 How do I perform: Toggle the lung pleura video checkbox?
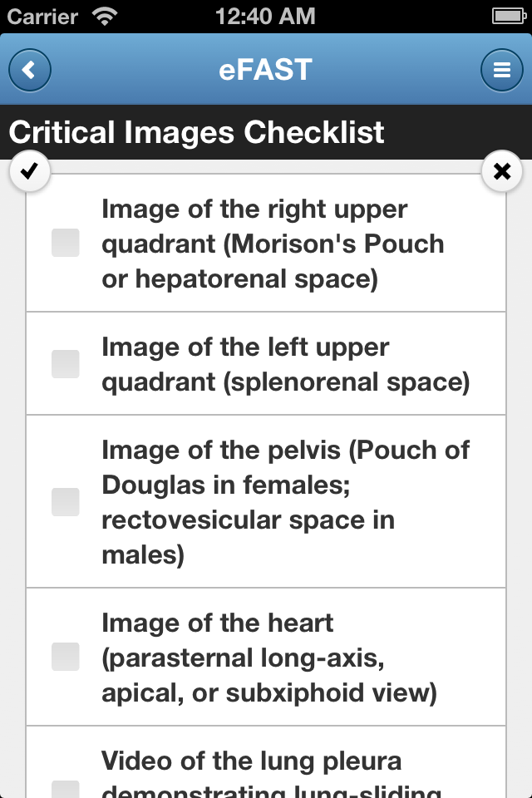tap(66, 790)
